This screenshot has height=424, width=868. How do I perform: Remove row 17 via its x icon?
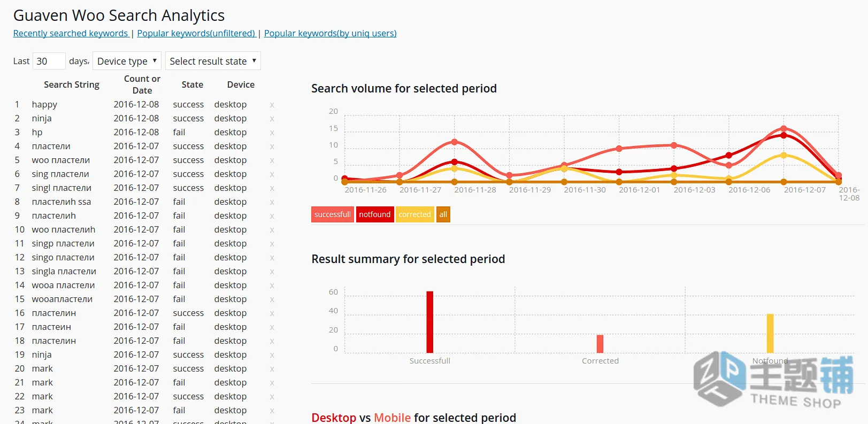(x=272, y=327)
